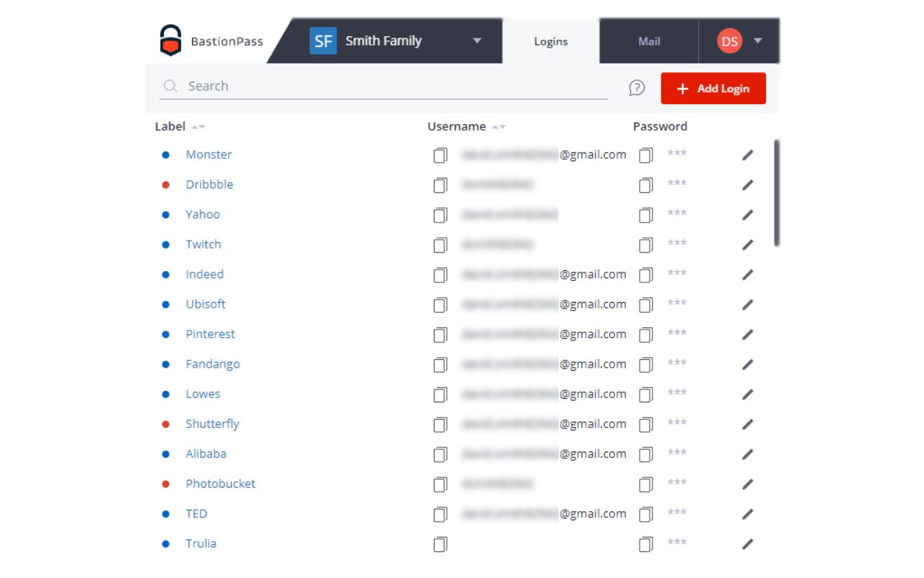Click the DS user avatar

[730, 41]
